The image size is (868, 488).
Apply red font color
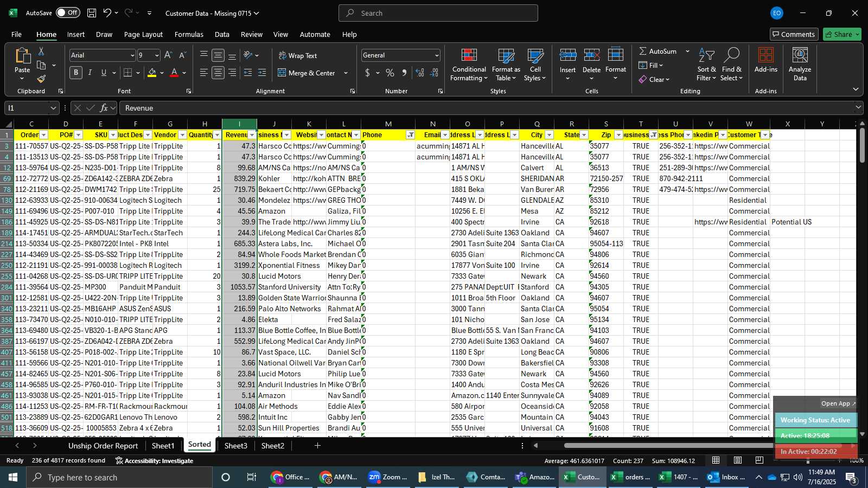174,73
